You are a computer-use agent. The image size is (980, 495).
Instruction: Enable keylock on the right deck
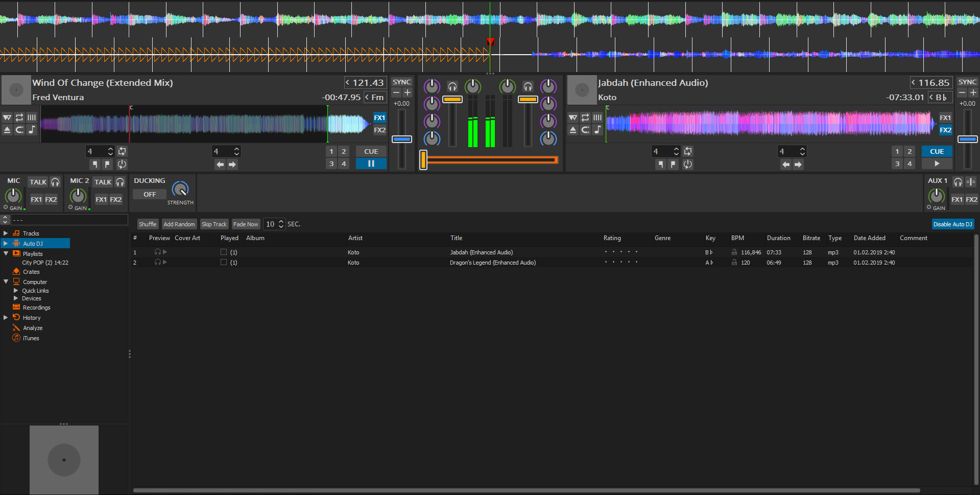pos(597,130)
